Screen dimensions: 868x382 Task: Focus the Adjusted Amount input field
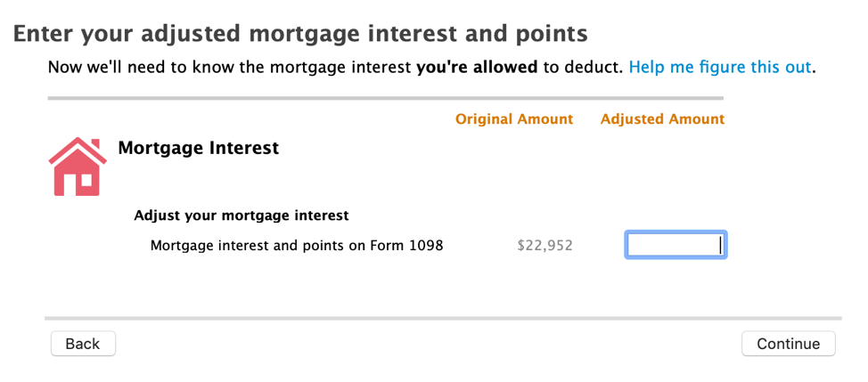pyautogui.click(x=676, y=245)
